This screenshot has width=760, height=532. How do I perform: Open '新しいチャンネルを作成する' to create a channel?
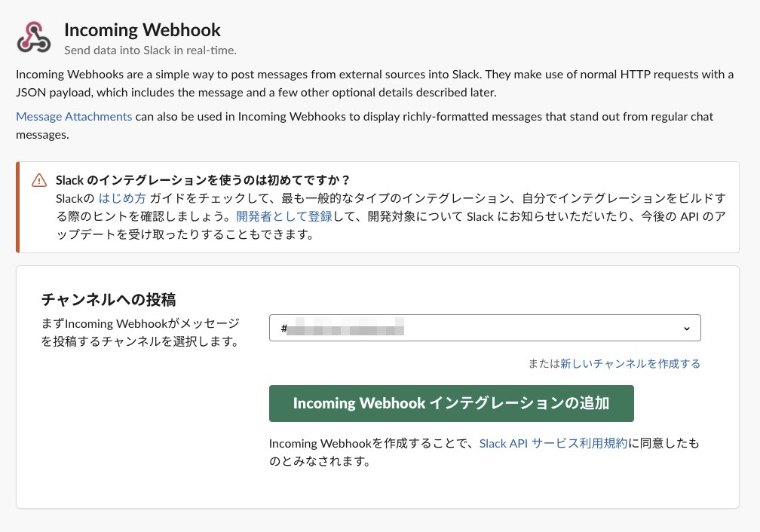pyautogui.click(x=631, y=363)
